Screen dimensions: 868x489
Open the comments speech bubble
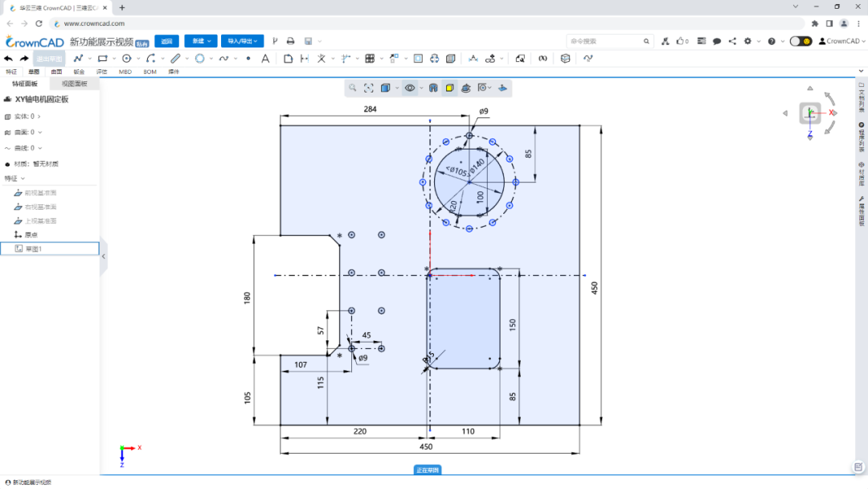[x=717, y=41]
